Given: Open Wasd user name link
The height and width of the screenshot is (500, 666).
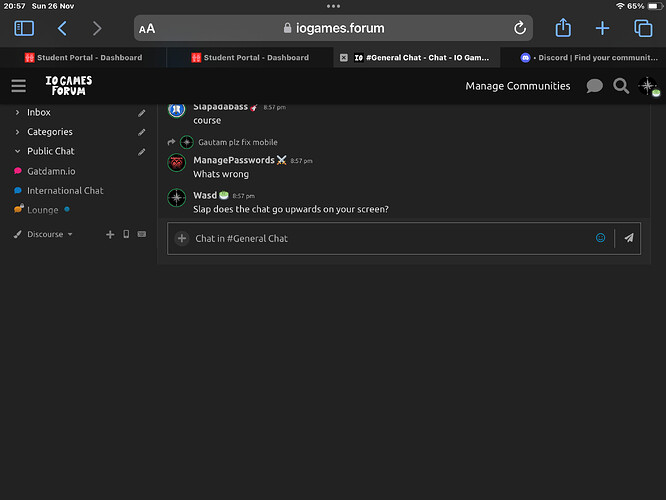Looking at the screenshot, I should click(205, 195).
